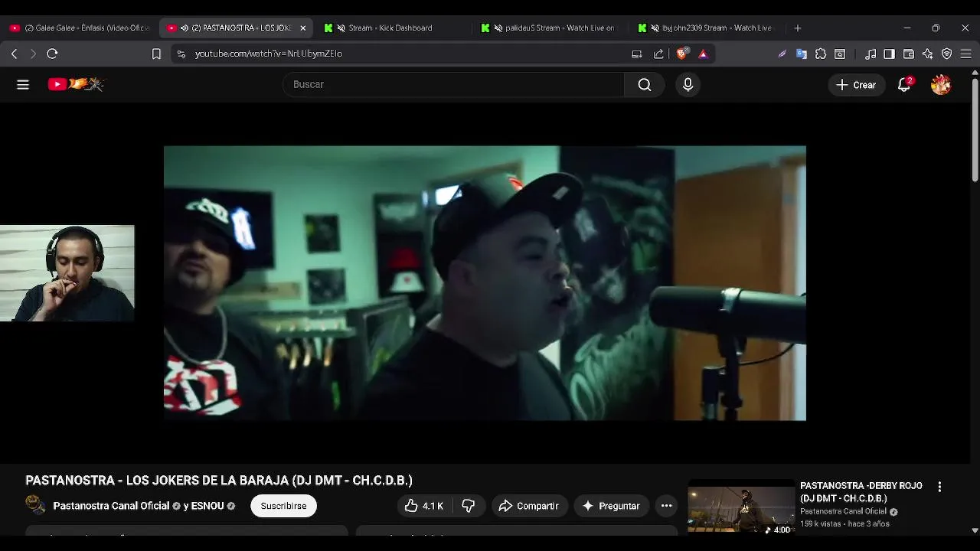
Task: Click the Compartir share button
Action: tap(529, 506)
